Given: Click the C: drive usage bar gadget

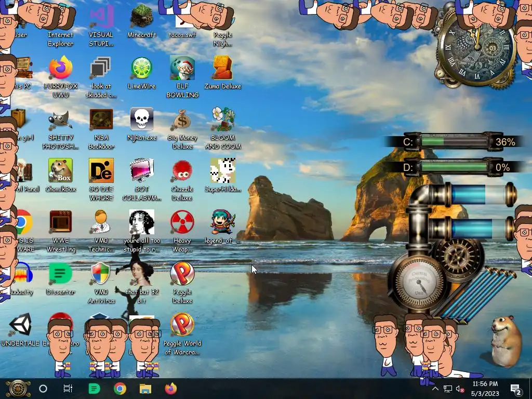Looking at the screenshot, I should tap(454, 141).
